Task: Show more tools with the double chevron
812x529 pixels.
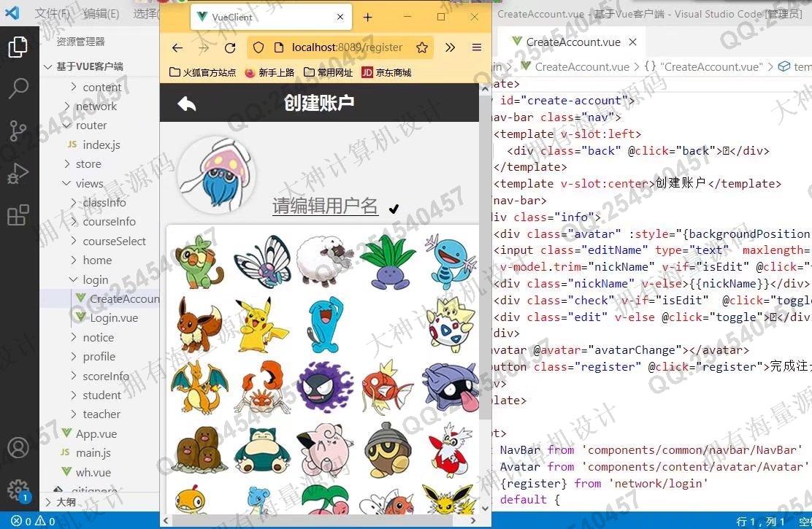Action: (x=450, y=47)
